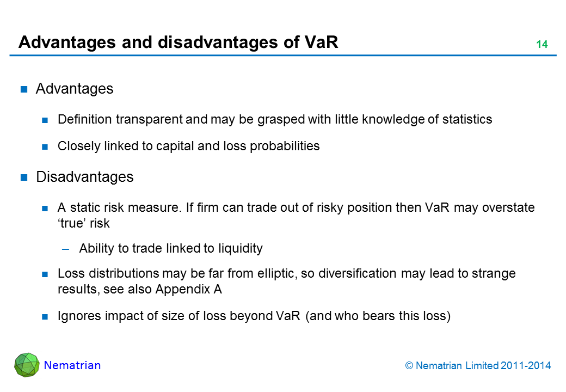Click the blue bullet beside Advantages heading
The height and width of the screenshot is (392, 566).
tap(24, 89)
